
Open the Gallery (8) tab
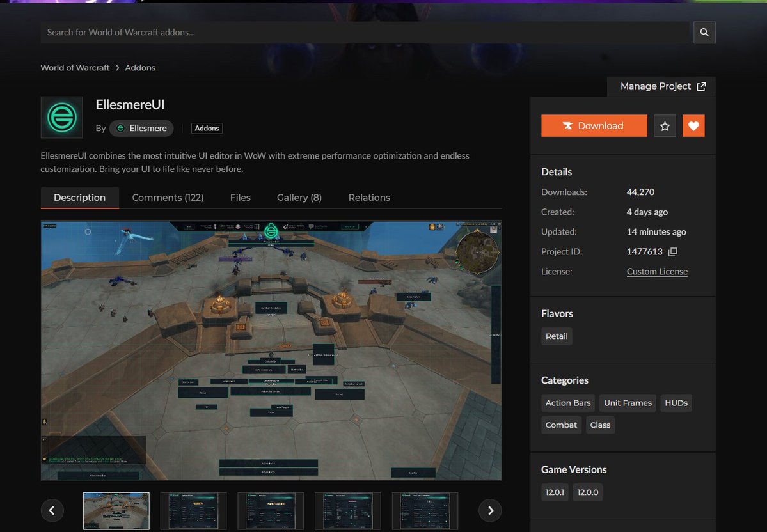coord(299,198)
